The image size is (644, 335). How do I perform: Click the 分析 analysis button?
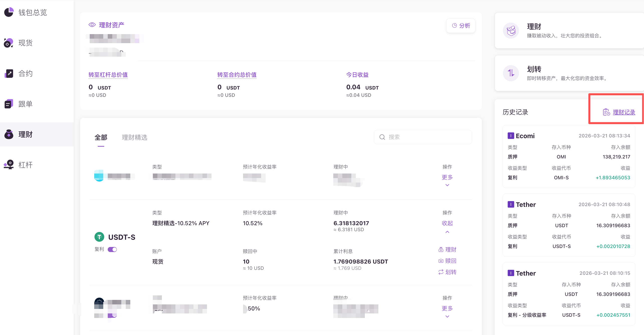(461, 26)
